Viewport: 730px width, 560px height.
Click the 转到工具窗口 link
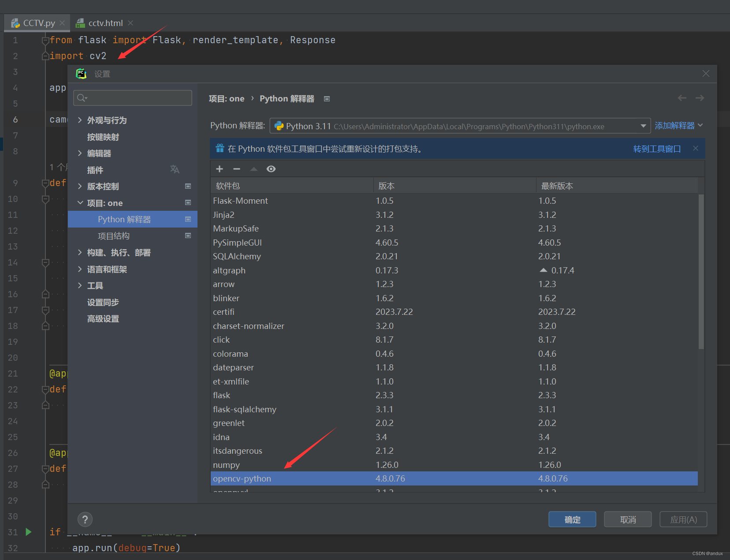pos(657,149)
